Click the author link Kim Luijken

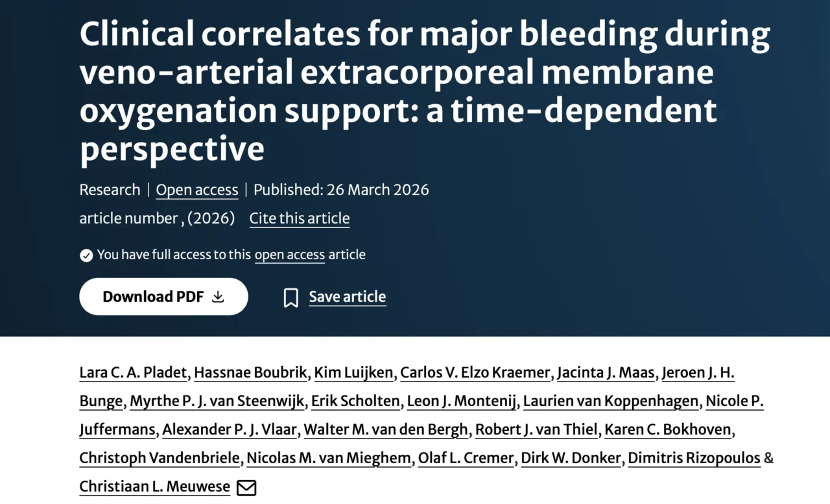tap(353, 372)
